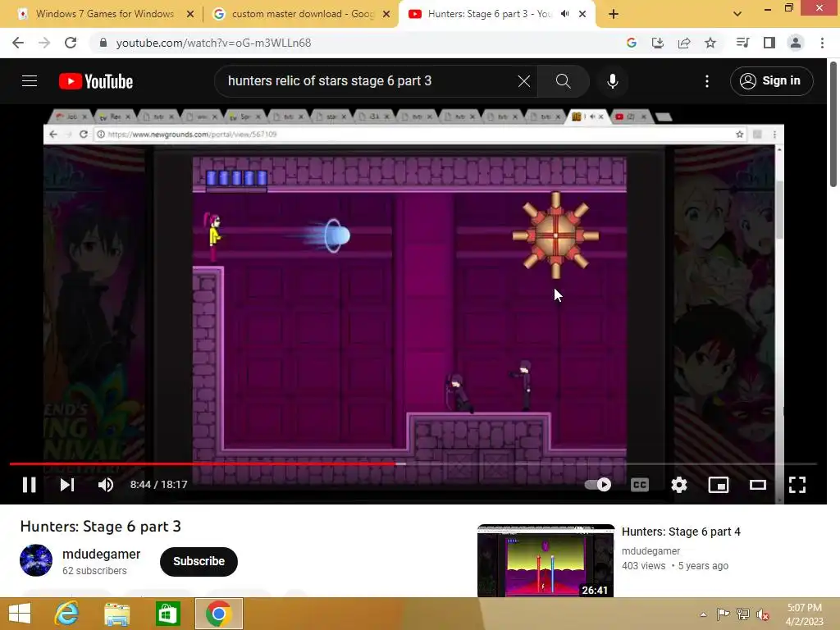
Task: Show hidden system tray icons
Action: pyautogui.click(x=703, y=614)
